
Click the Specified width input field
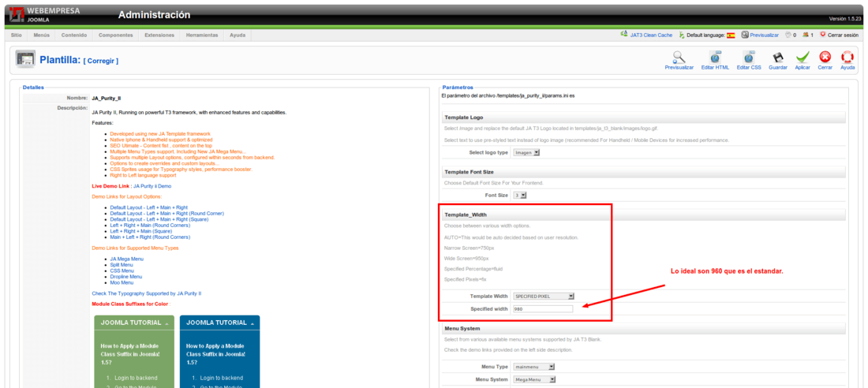(543, 309)
